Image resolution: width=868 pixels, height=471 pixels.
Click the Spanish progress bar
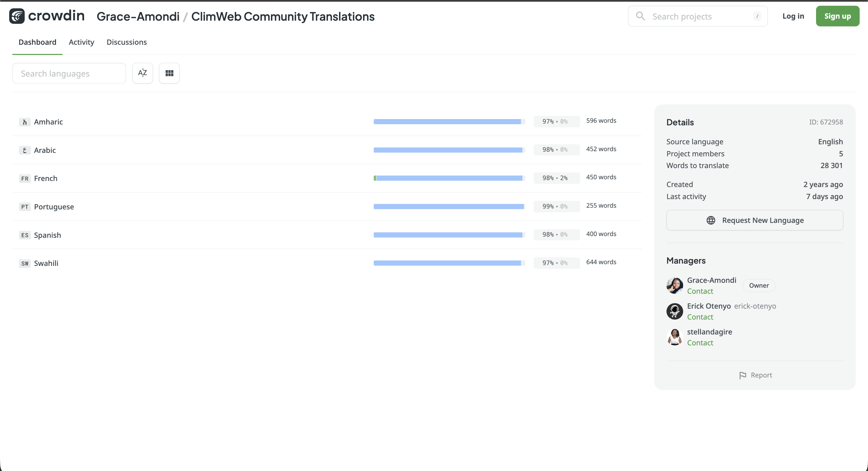click(x=449, y=235)
